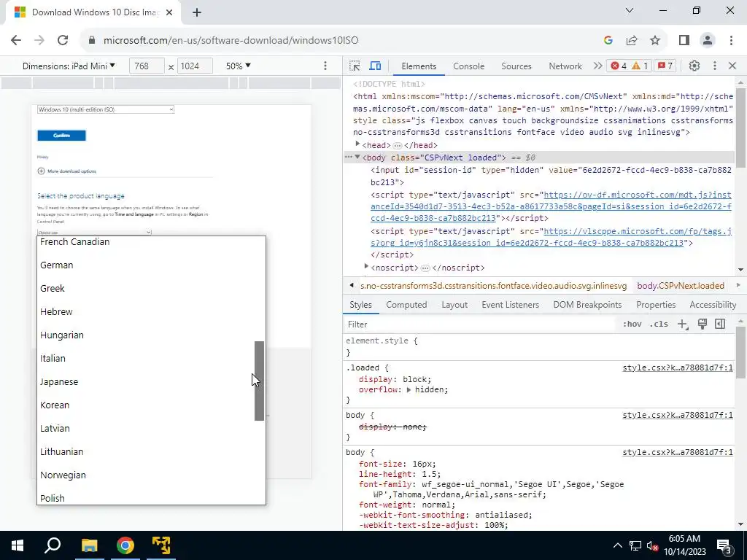
Task: View site information lock icon
Action: point(92,41)
